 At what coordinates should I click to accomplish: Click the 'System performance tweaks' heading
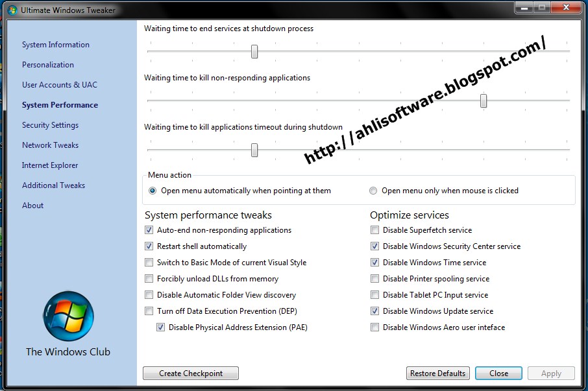(208, 215)
